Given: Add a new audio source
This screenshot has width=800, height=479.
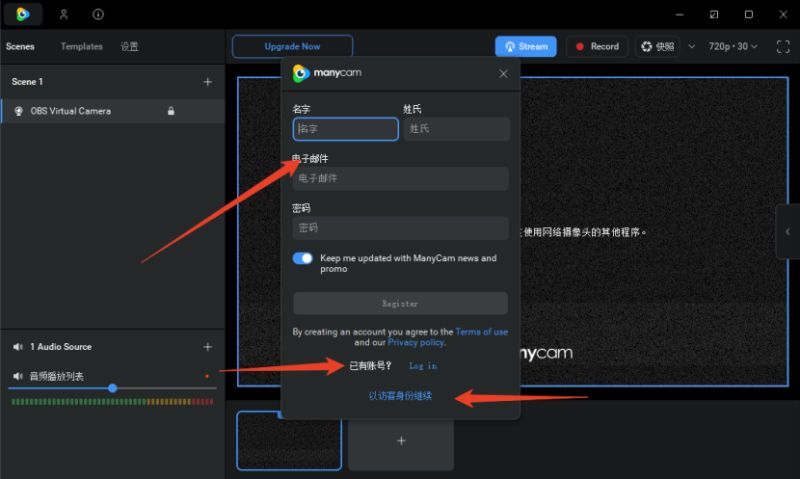Looking at the screenshot, I should pyautogui.click(x=208, y=347).
